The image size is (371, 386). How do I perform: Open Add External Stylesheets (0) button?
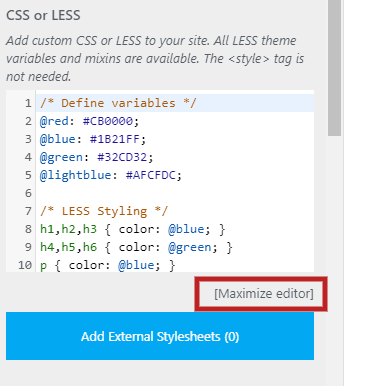160,336
